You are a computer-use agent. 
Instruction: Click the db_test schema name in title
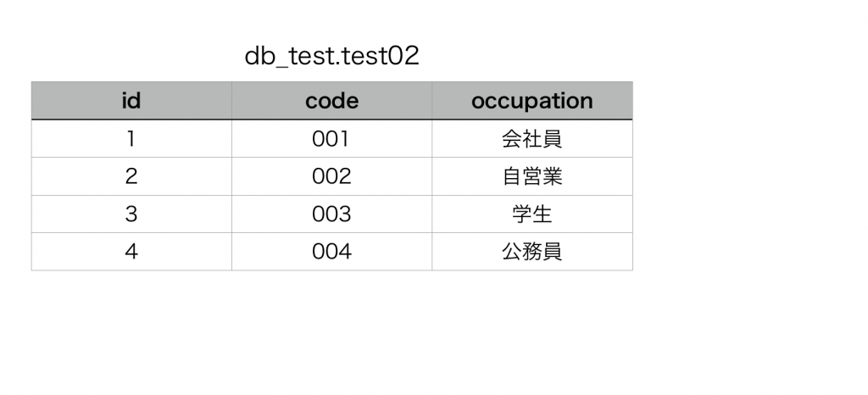pyautogui.click(x=275, y=57)
